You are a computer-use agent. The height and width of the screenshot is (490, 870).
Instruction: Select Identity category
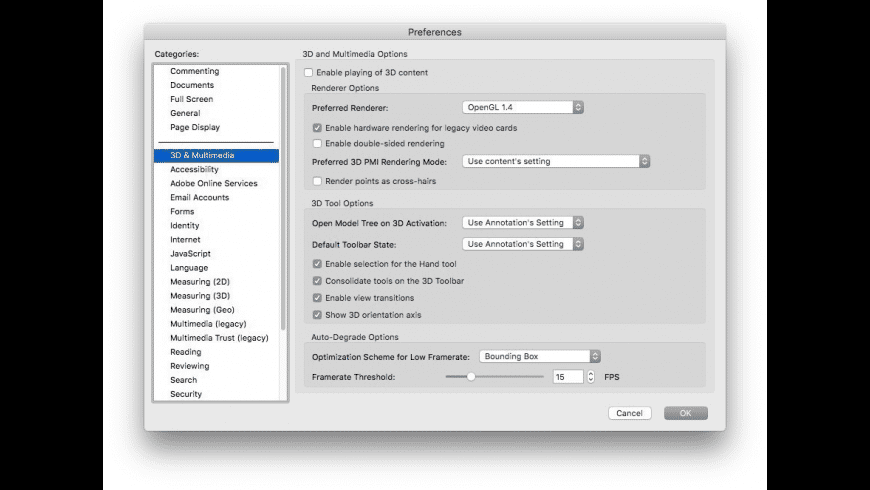pyautogui.click(x=185, y=226)
